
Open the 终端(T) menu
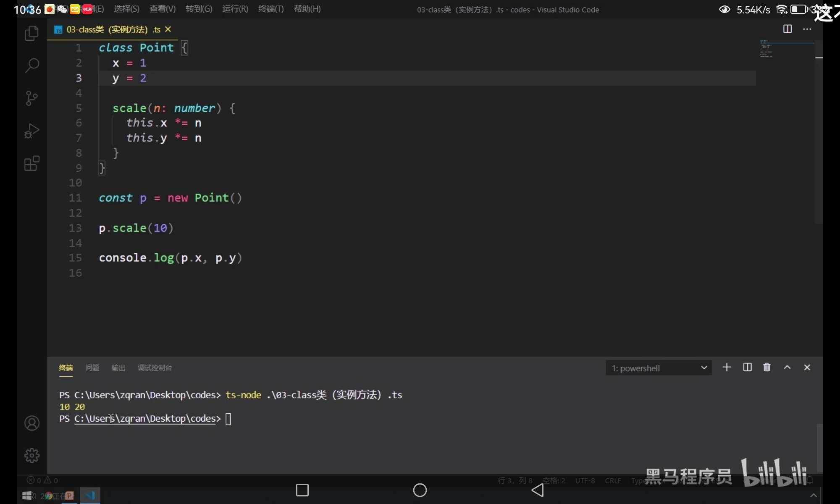[x=270, y=9]
